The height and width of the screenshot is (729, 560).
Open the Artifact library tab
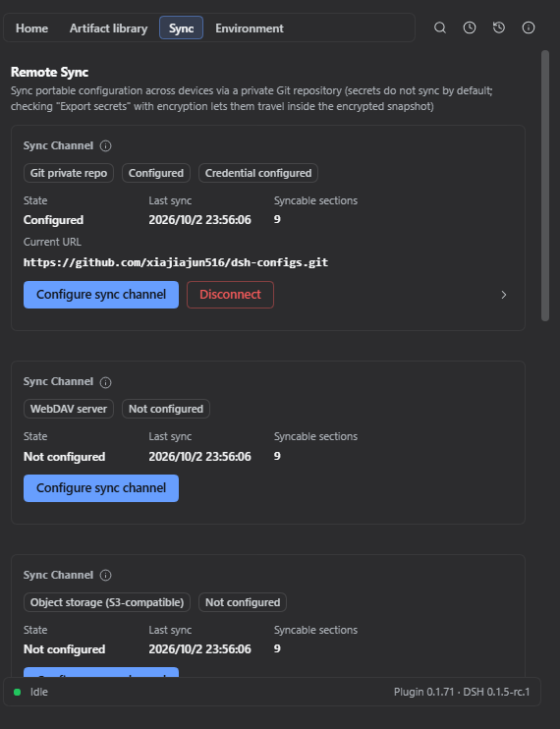click(108, 28)
